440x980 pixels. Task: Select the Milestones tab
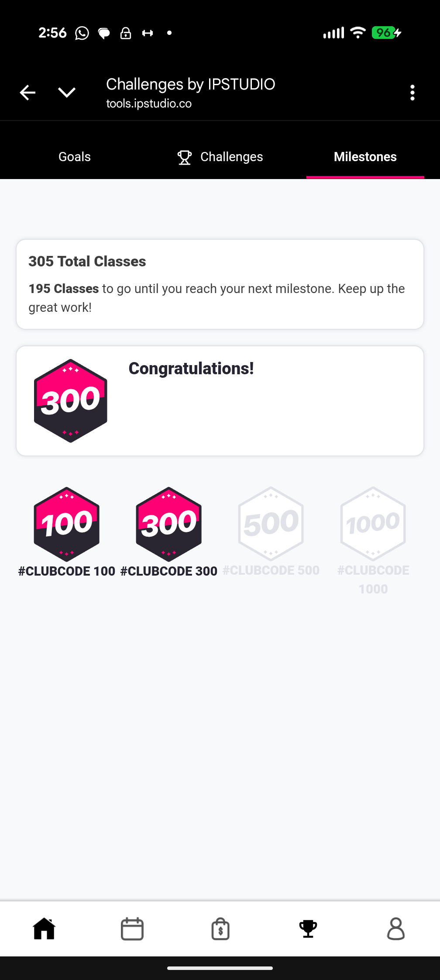pos(365,157)
